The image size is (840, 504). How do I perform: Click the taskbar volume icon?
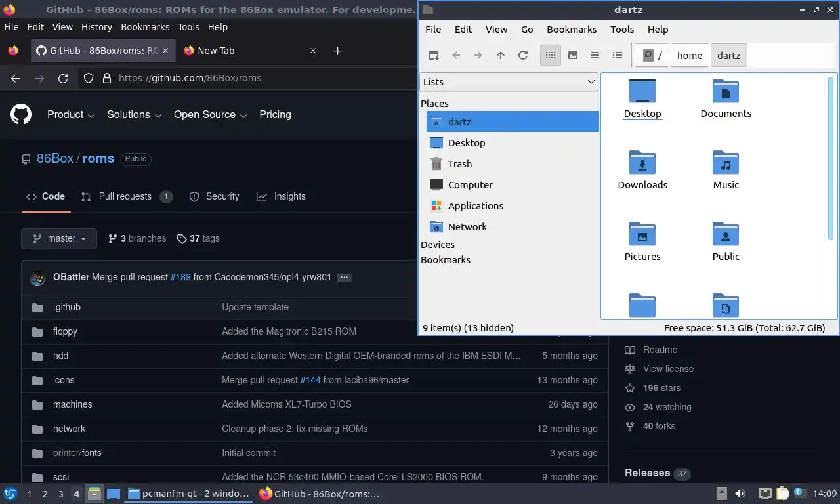pos(740,493)
